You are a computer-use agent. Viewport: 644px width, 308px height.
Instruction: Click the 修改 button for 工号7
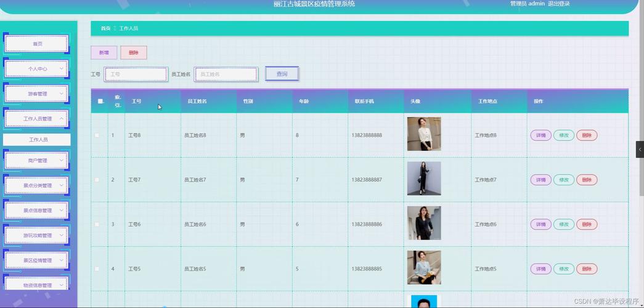[563, 180]
